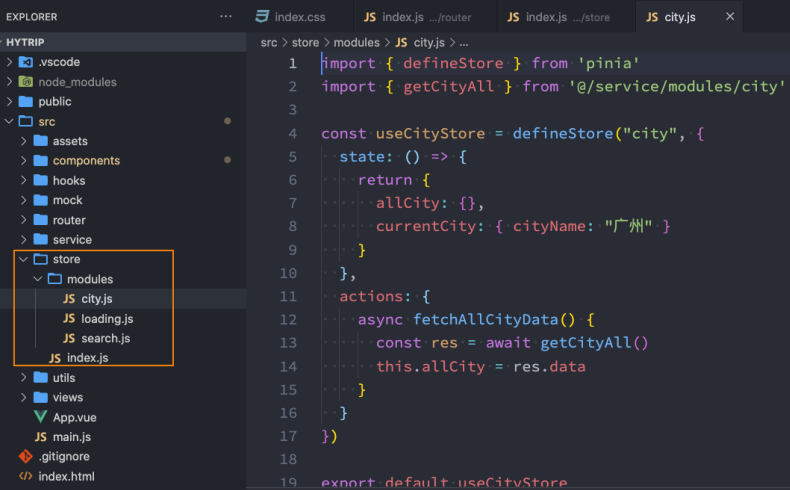Click the Vue icon beside App.vue
Screen dimensions: 790x490
40,417
